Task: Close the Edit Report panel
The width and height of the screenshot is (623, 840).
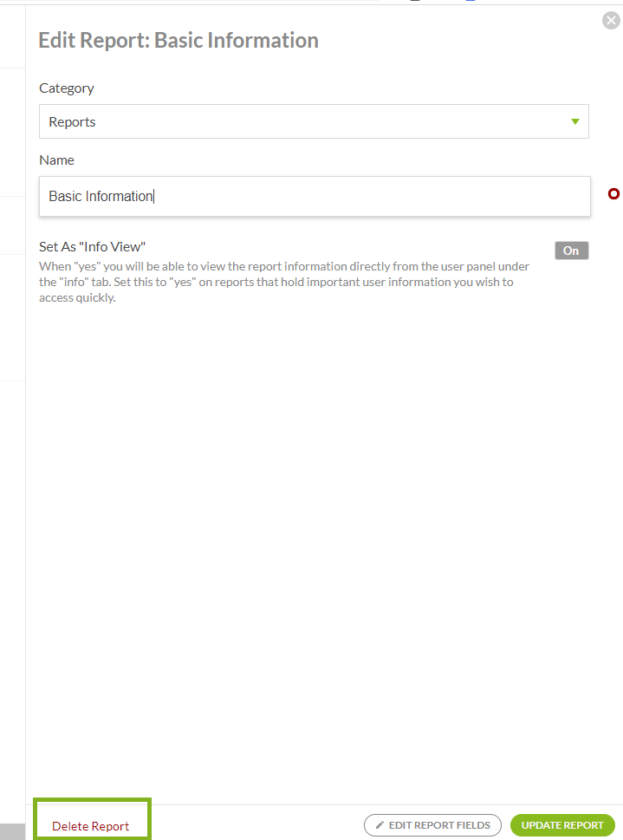Action: click(611, 21)
